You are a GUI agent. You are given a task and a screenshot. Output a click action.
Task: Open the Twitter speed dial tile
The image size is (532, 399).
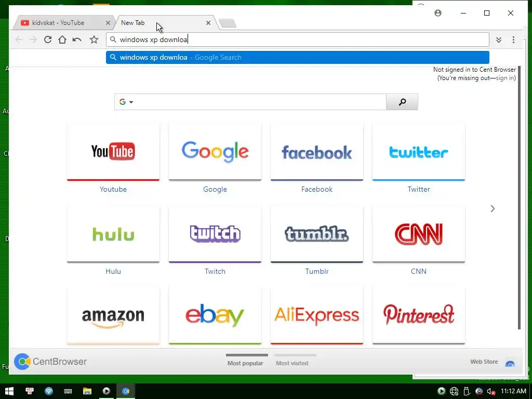418,151
